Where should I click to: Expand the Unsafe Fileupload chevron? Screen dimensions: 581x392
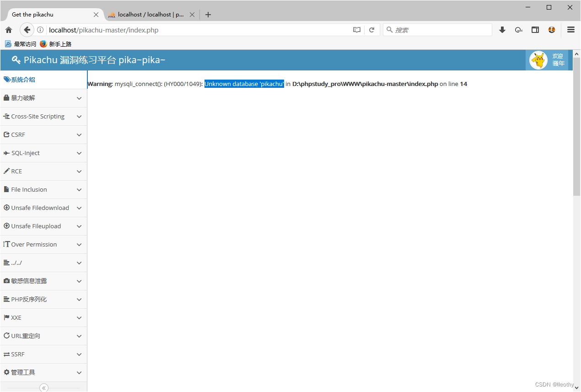pyautogui.click(x=79, y=226)
